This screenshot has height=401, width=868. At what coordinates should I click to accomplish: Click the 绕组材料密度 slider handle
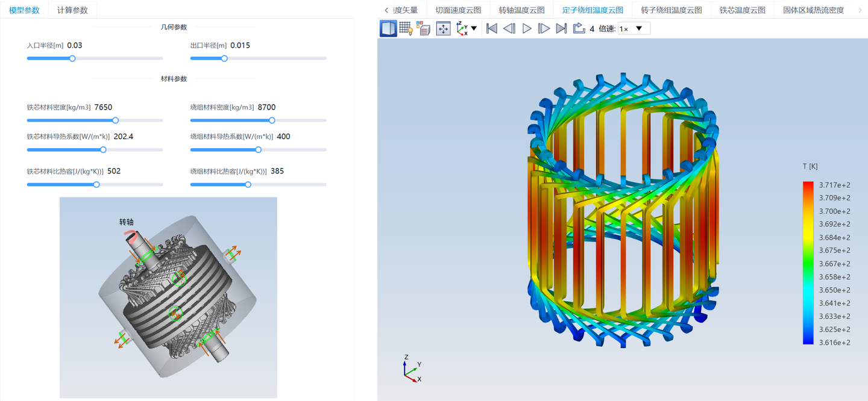(x=272, y=120)
